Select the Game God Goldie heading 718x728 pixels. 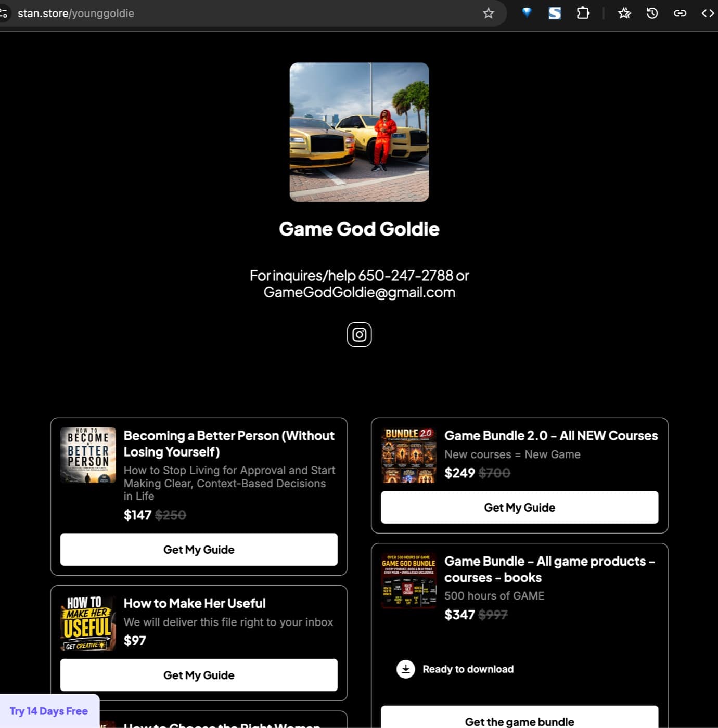(359, 229)
